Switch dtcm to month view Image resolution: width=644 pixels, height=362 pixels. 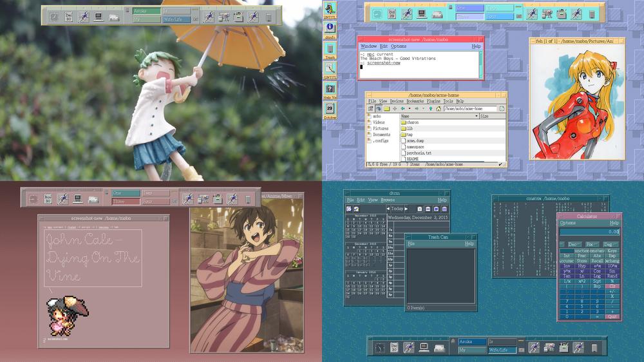click(x=436, y=209)
